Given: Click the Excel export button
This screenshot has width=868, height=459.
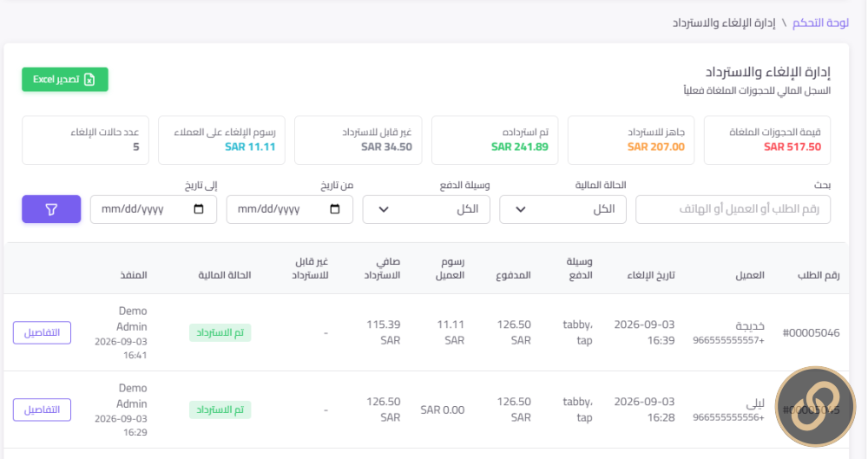Looking at the screenshot, I should pos(65,79).
